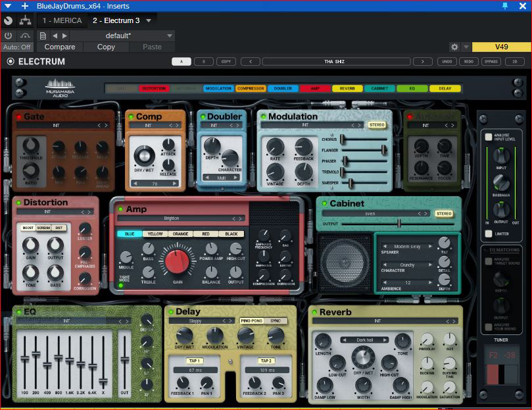Click the plus icon in title bar

tap(25, 6)
